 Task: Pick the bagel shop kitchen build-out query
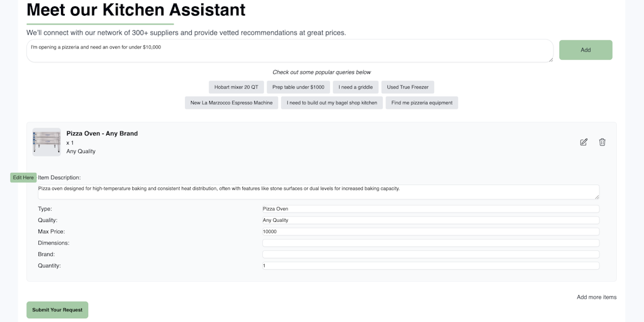[332, 103]
